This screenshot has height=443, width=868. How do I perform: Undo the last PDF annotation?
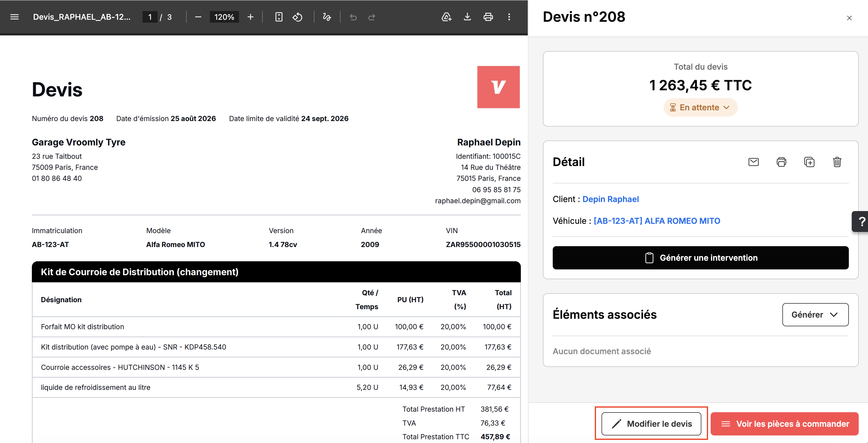click(353, 17)
